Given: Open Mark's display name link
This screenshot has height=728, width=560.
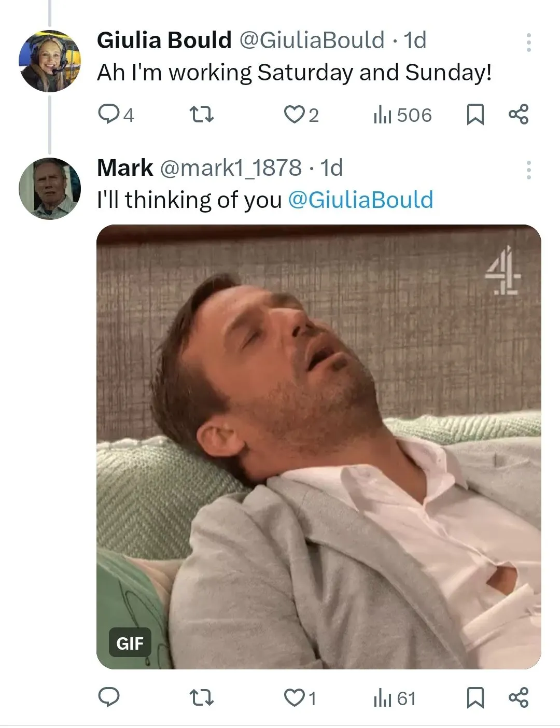Looking at the screenshot, I should coord(125,168).
